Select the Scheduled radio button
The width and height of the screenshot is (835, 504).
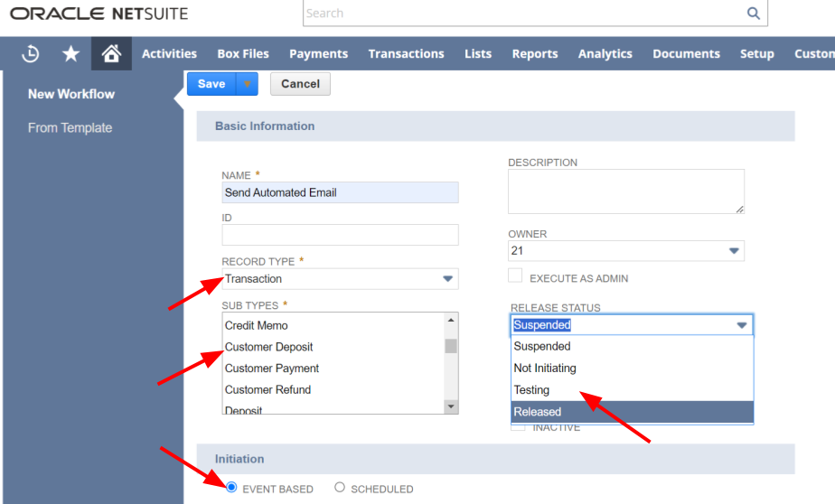pos(340,488)
